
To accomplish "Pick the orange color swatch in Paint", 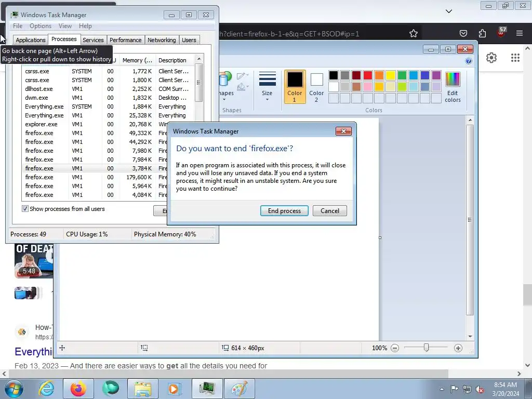I will click(x=379, y=75).
